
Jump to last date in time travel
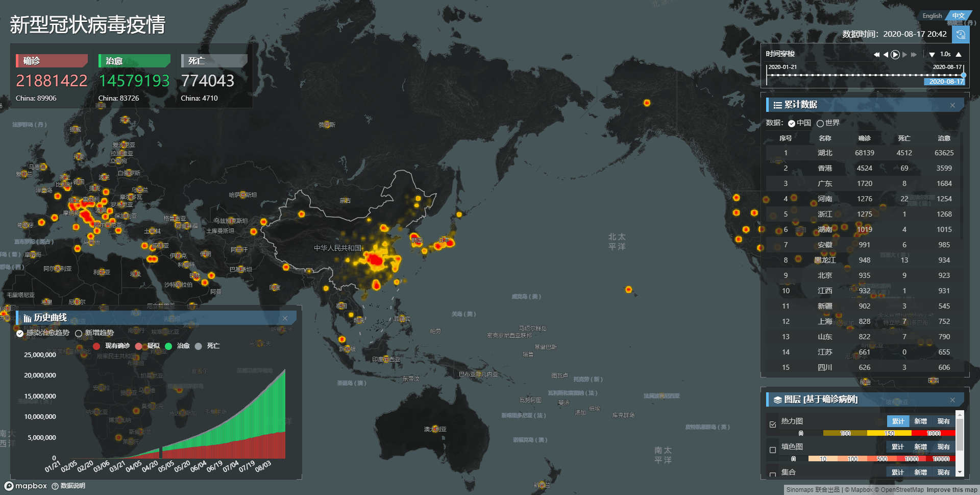[914, 55]
